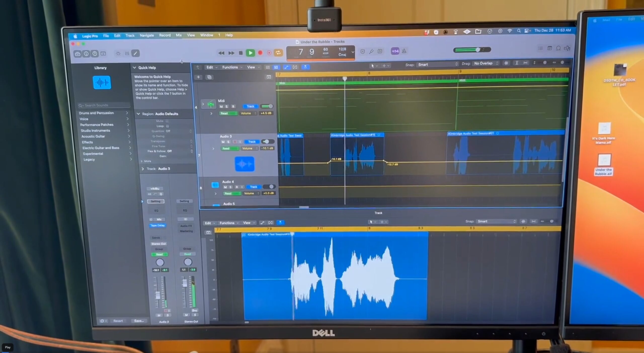Collapse the Region Audio Defaults section
This screenshot has width=644, height=353.
(x=138, y=114)
